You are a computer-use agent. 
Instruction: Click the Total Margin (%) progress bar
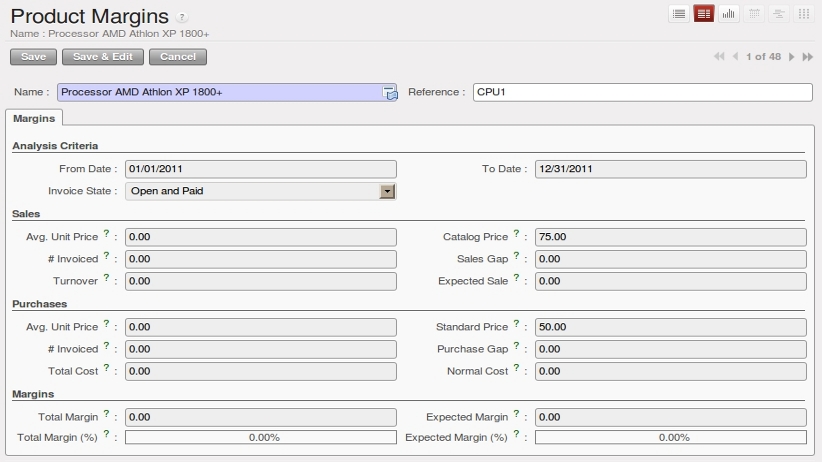point(261,437)
